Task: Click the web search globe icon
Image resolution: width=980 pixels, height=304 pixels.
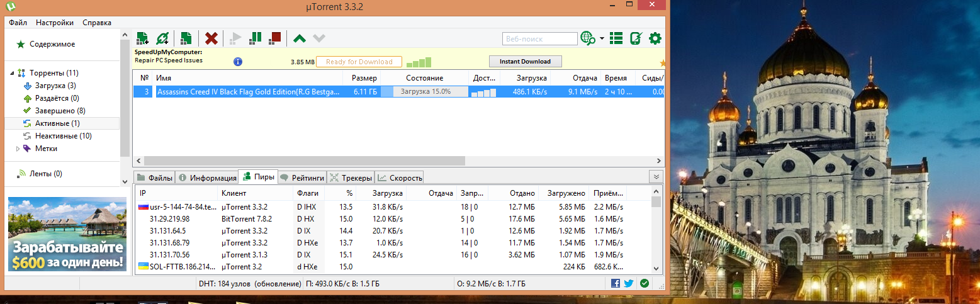Action: pyautogui.click(x=588, y=38)
